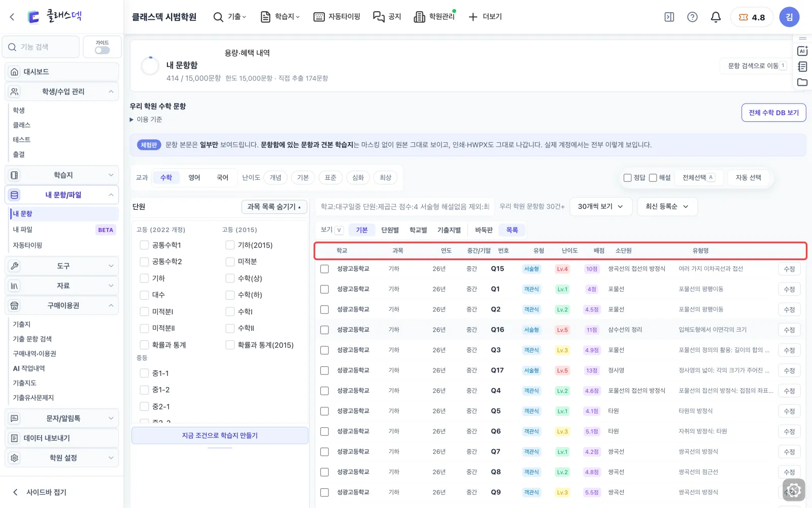Click 지금 조건으로 학습지 만들기 button
Screen dimensions: 812x508
click(220, 436)
